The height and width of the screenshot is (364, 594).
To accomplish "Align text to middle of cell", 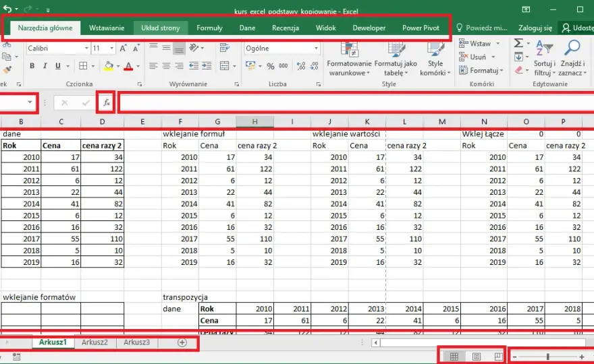I will (166, 48).
